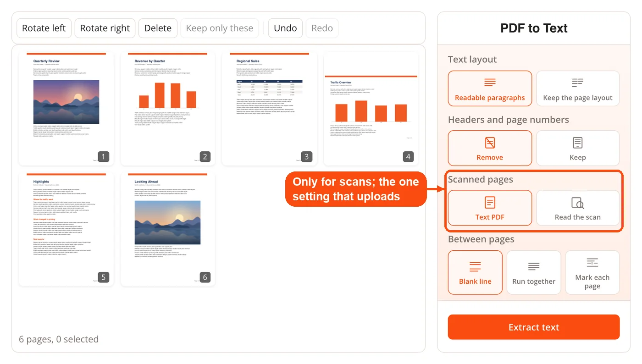Select the Readable paragraphs layout option
Image resolution: width=642 pixels, height=364 pixels.
point(490,88)
